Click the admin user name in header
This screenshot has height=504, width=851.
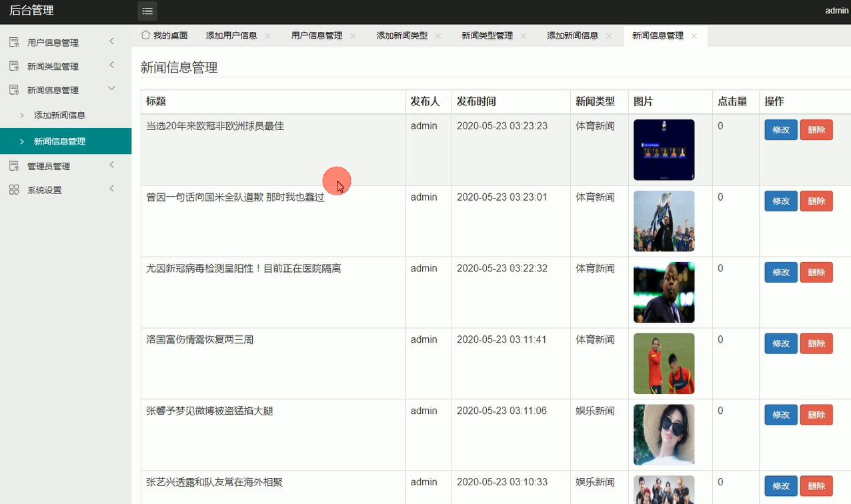tap(837, 11)
